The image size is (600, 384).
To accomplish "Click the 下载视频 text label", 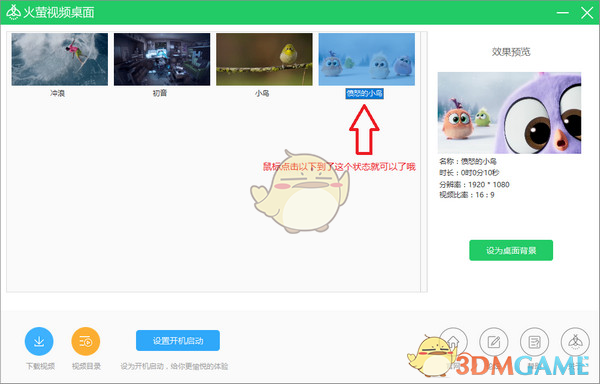I will tap(40, 366).
